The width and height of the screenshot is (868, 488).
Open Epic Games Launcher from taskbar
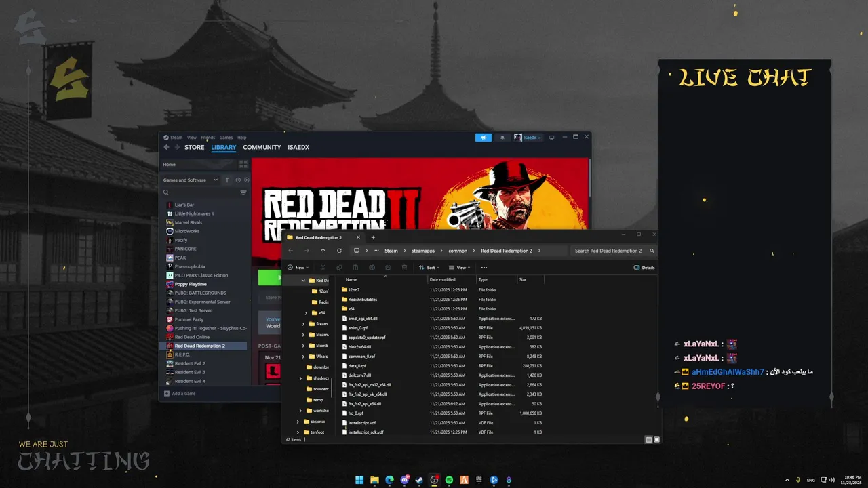479,480
